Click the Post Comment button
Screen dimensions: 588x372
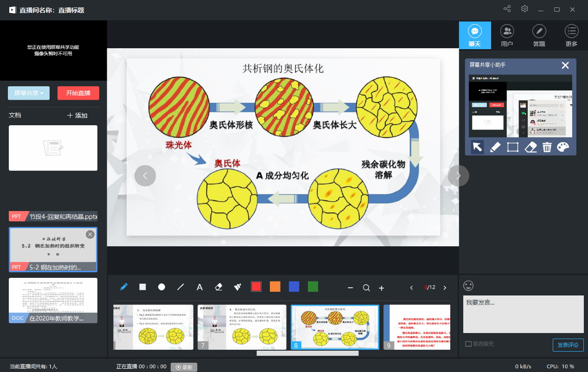tap(568, 345)
